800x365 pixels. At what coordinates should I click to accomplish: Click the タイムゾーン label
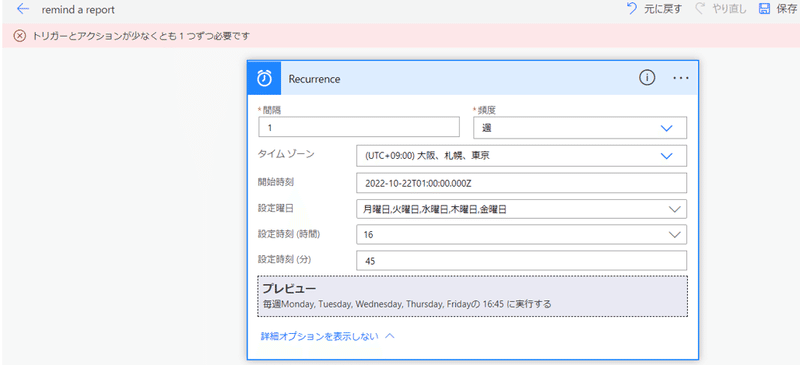pyautogui.click(x=286, y=155)
